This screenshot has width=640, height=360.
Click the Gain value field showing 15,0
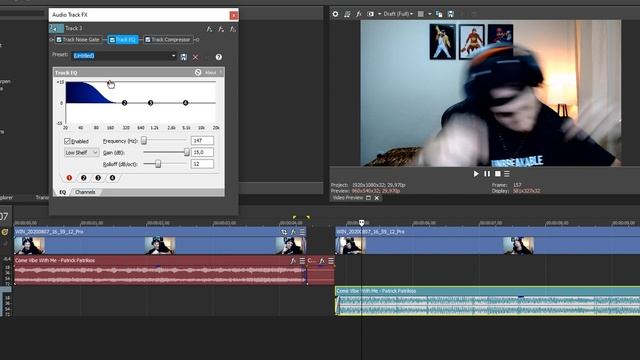point(202,152)
